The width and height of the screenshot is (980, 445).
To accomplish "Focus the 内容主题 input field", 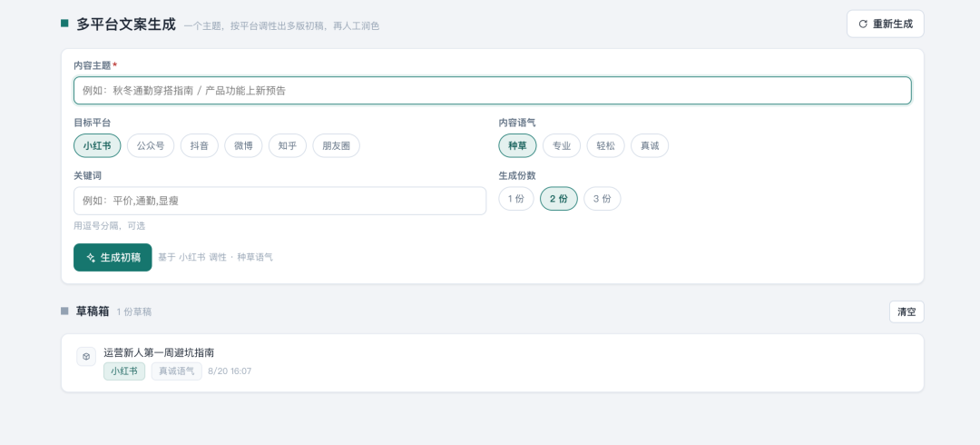I will pos(493,91).
